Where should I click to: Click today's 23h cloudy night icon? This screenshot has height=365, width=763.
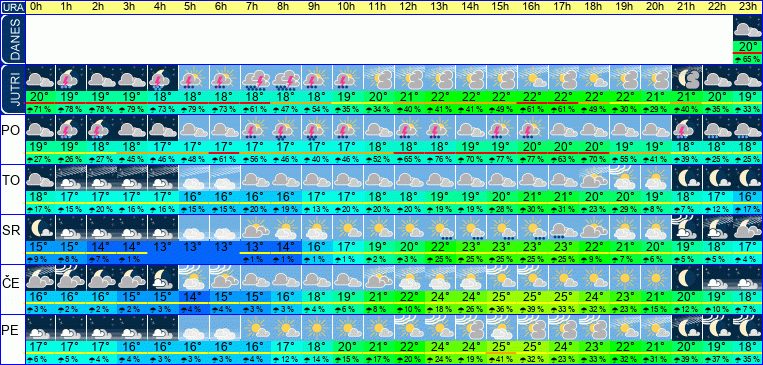tap(747, 28)
